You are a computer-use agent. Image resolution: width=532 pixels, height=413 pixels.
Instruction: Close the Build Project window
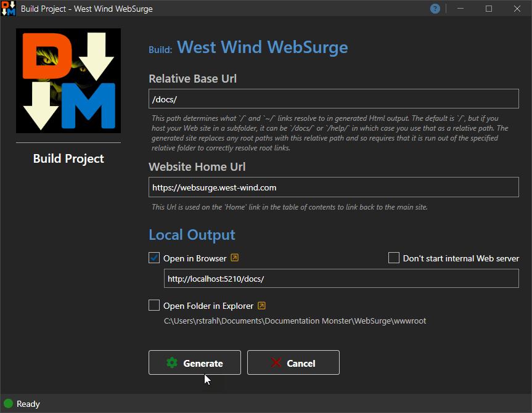pyautogui.click(x=517, y=9)
